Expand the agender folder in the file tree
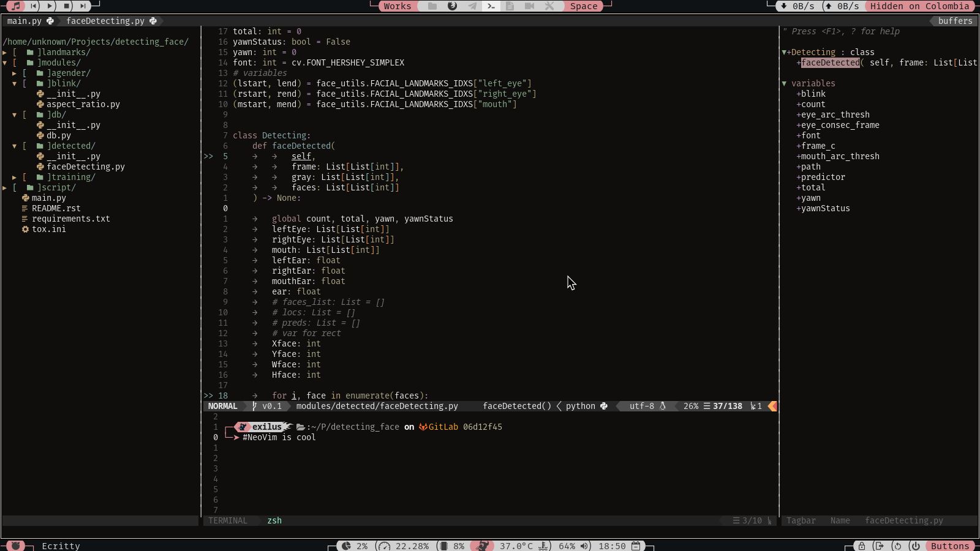The width and height of the screenshot is (980, 551). pyautogui.click(x=15, y=73)
